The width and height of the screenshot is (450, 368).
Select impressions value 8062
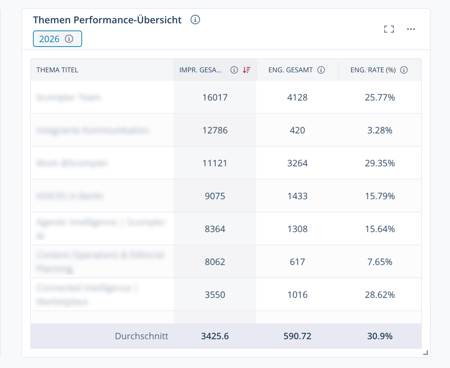point(215,262)
